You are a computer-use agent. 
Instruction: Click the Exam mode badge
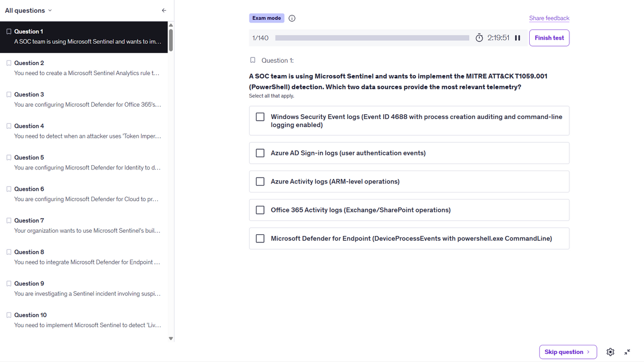[x=267, y=18]
